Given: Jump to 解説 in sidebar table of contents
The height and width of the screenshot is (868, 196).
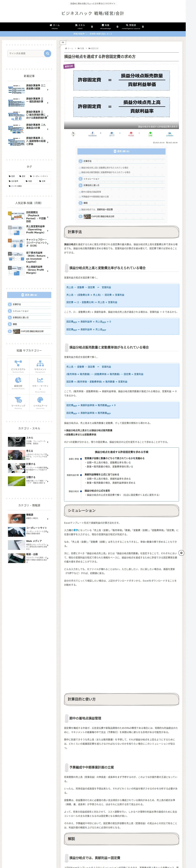Looking at the screenshot, I should click(15, 324).
